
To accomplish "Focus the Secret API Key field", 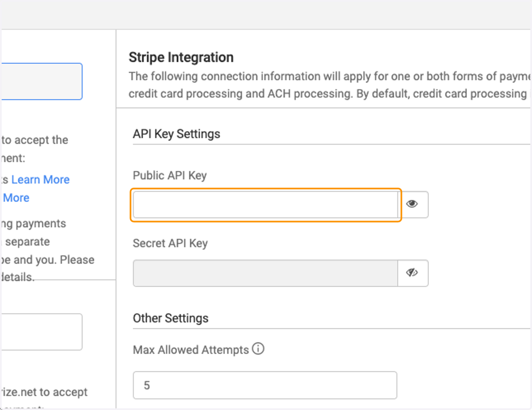I will click(x=266, y=273).
